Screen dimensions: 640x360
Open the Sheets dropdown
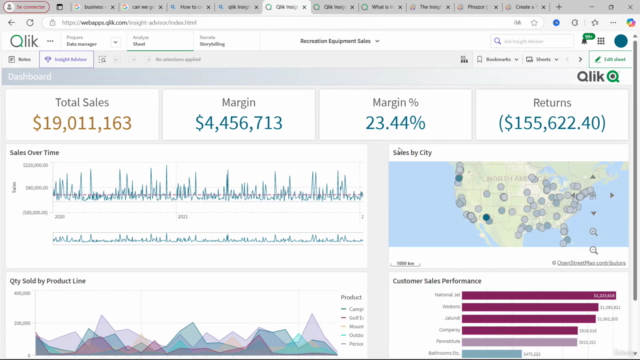pos(542,60)
